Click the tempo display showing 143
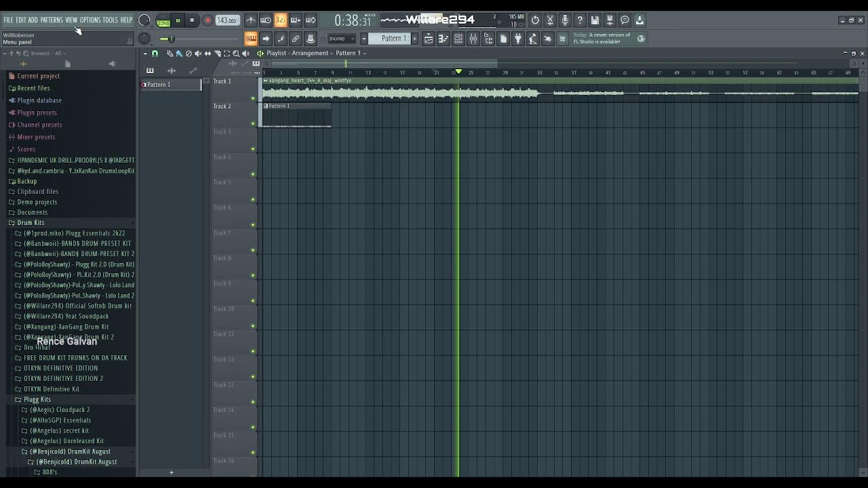The image size is (868, 488). click(x=226, y=20)
